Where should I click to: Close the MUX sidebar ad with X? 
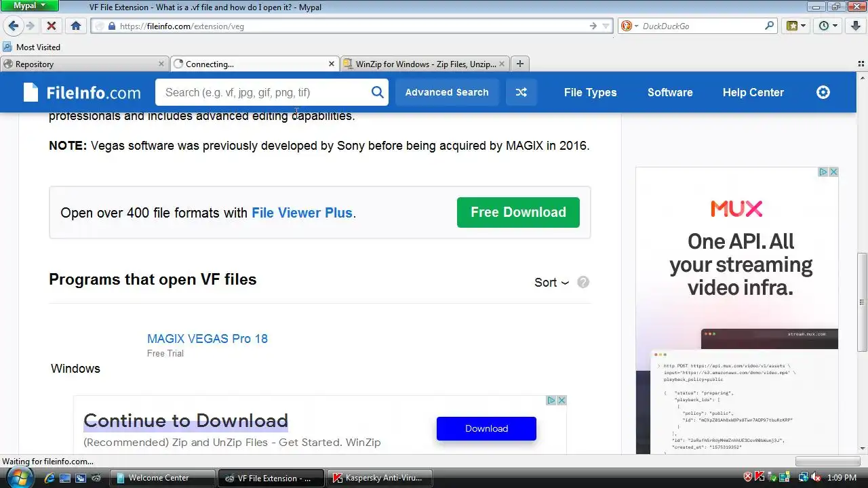[833, 172]
